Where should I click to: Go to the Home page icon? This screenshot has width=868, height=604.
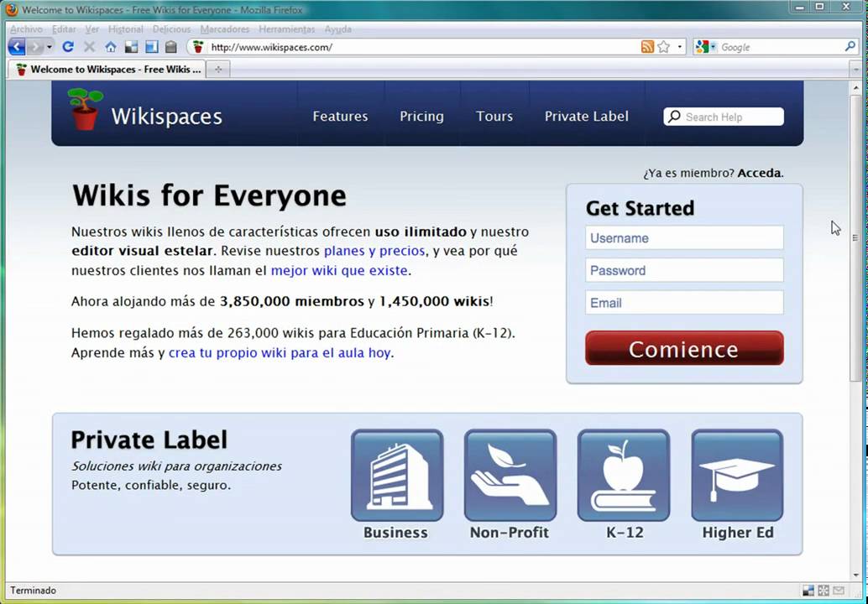click(x=111, y=47)
